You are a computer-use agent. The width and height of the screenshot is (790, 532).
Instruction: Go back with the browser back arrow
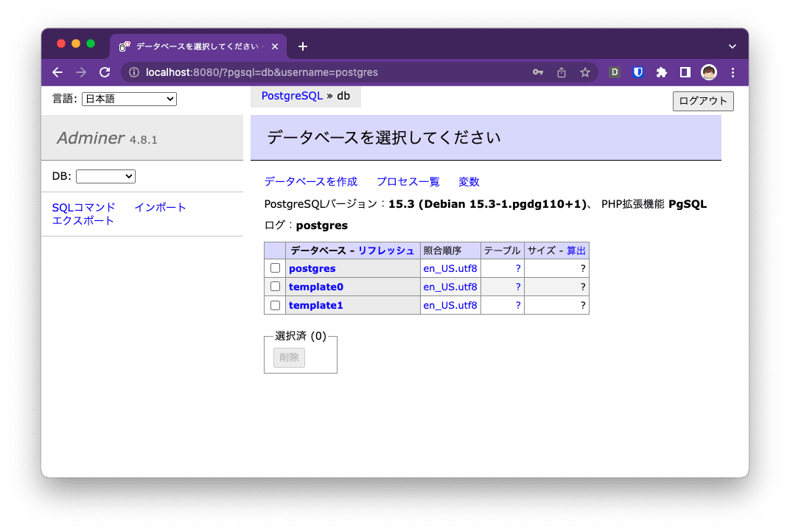pos(57,72)
